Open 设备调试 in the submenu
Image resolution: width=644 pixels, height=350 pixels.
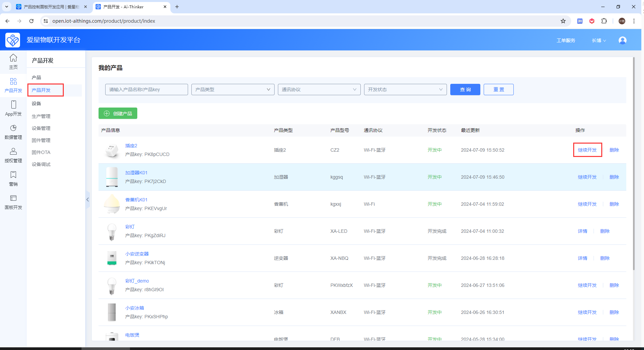[41, 164]
